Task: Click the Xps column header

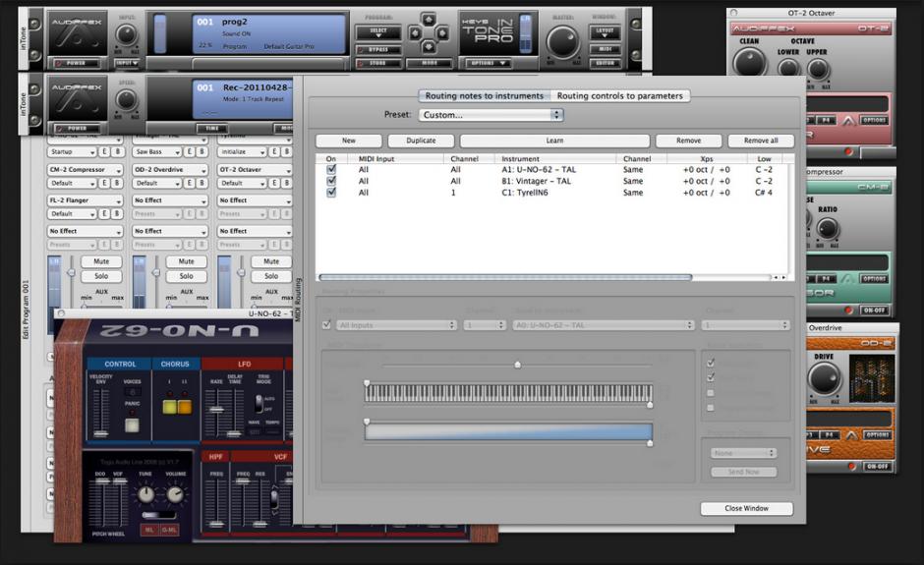Action: [707, 159]
